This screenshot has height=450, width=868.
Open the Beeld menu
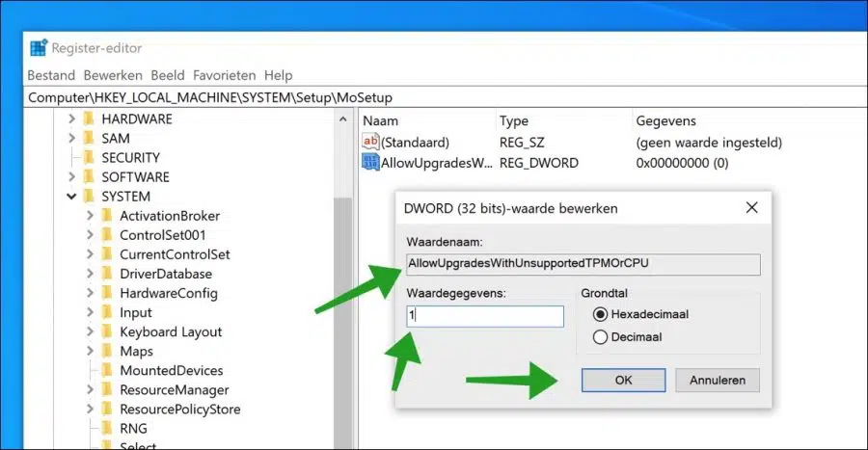[x=168, y=75]
